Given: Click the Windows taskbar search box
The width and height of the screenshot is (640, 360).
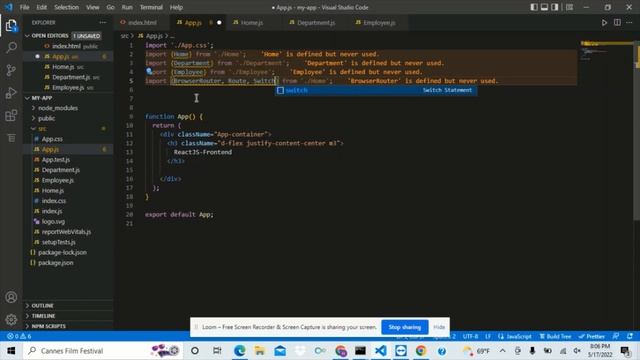Looking at the screenshot, I should (102, 351).
